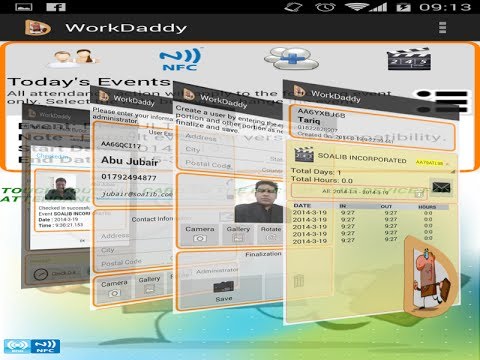Image resolution: width=480 pixels, height=360 pixels.
Task: Tap the envelope mail icon on the Tariq report
Action: [441, 187]
